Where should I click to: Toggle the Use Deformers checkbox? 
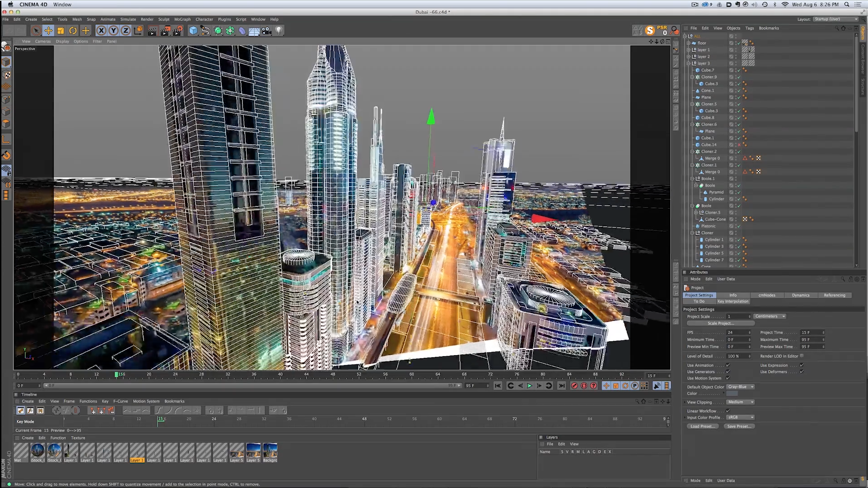click(802, 371)
